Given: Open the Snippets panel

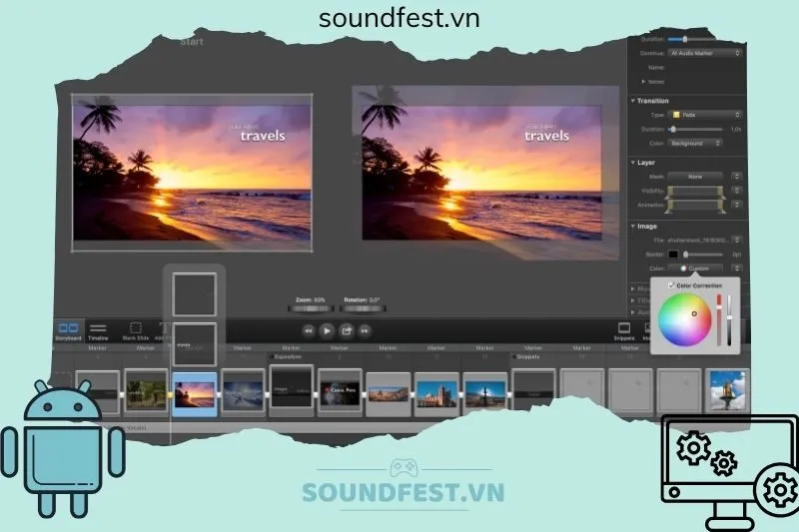Looking at the screenshot, I should (624, 331).
